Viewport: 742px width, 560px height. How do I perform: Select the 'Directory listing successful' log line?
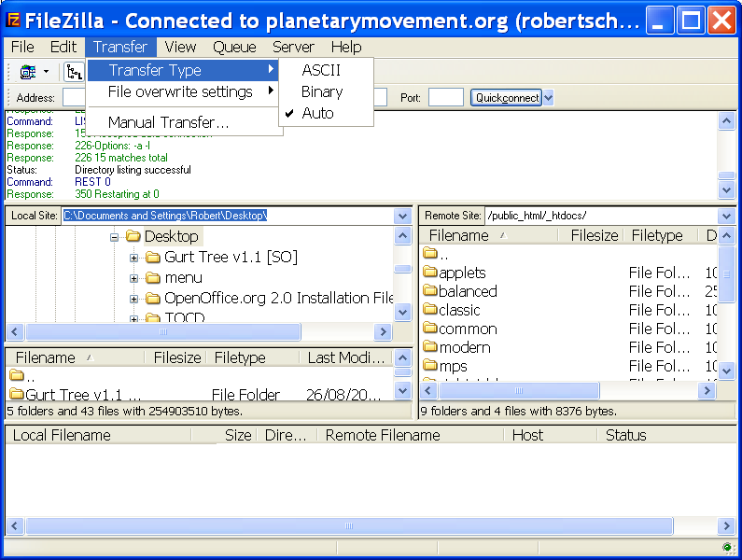[x=133, y=170]
